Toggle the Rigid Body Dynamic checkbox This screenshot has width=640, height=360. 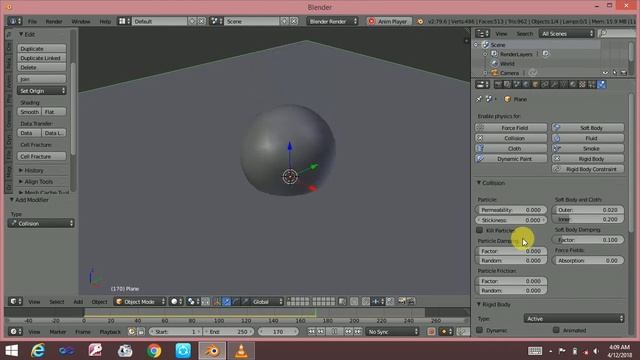coord(480,330)
